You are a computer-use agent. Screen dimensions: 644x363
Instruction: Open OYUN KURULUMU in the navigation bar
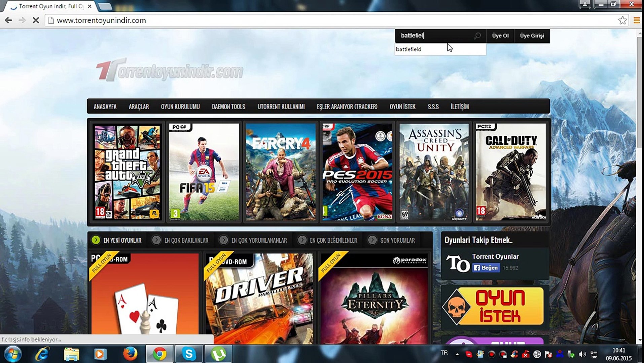click(180, 107)
